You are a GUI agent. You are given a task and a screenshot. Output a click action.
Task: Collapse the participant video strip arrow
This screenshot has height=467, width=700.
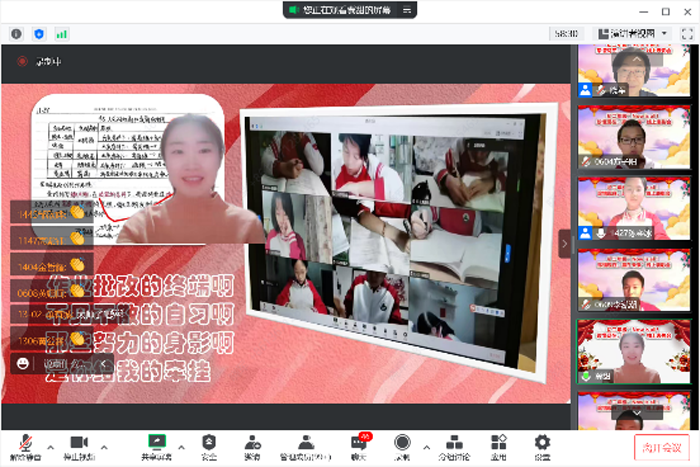pos(564,244)
